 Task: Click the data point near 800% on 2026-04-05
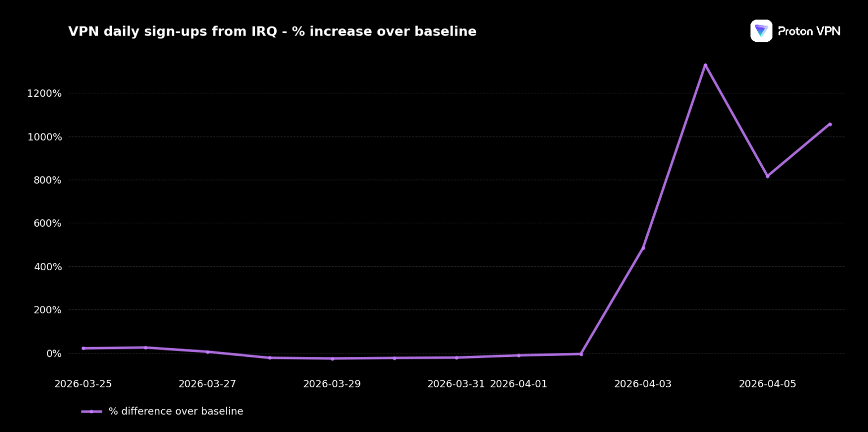tap(767, 176)
